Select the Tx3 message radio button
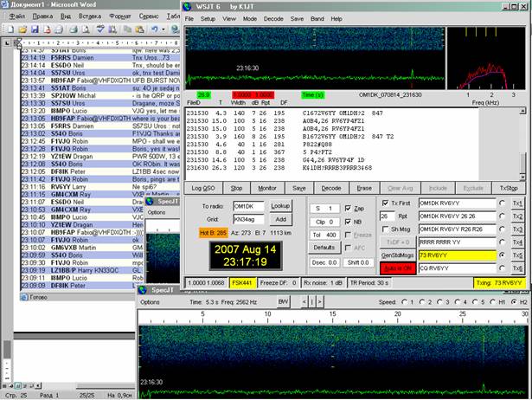The image size is (532, 400). [502, 229]
